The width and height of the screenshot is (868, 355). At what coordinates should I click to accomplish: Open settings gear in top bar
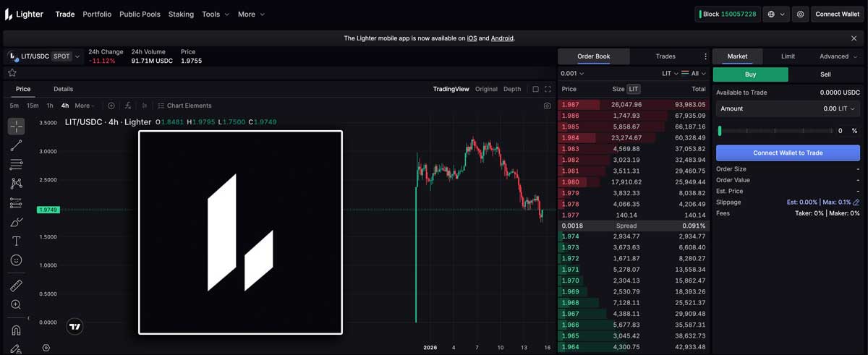(800, 14)
